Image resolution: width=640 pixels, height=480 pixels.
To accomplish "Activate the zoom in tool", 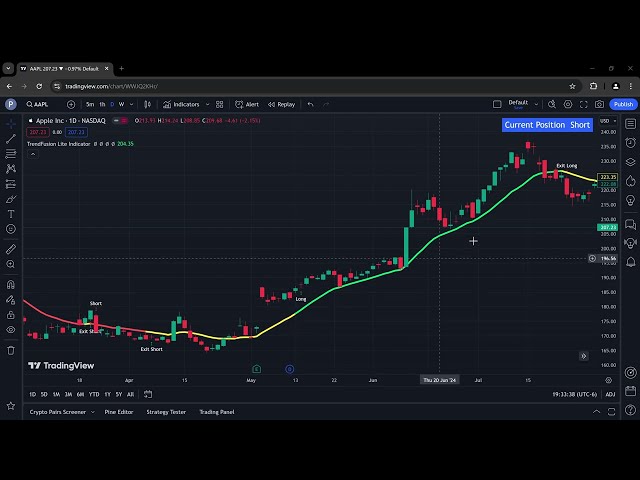I will point(11,264).
